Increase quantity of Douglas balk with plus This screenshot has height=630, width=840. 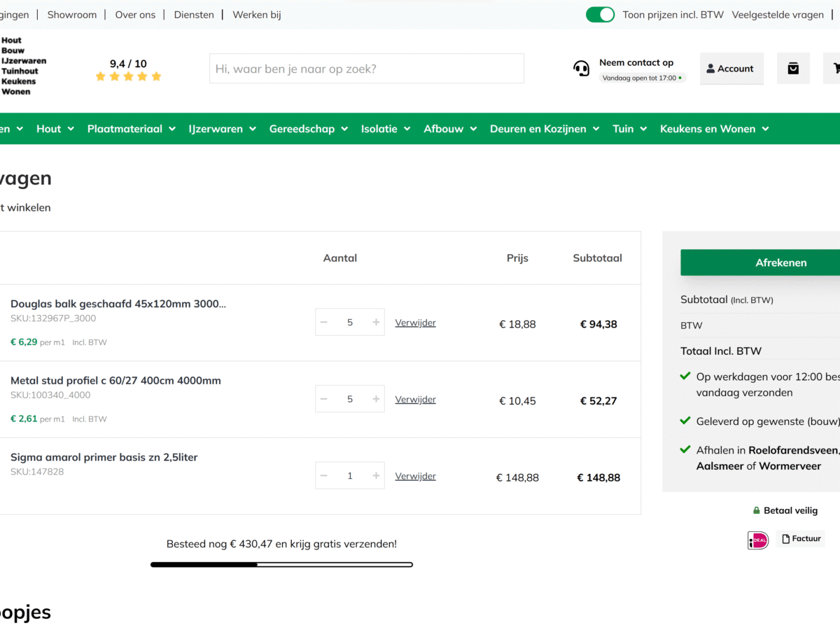[376, 322]
